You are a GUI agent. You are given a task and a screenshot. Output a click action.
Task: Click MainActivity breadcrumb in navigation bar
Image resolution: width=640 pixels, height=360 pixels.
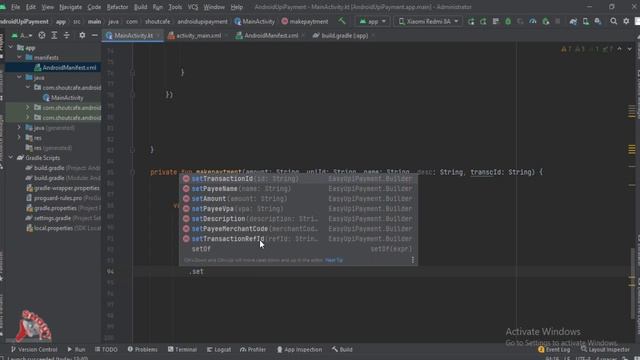(254, 21)
